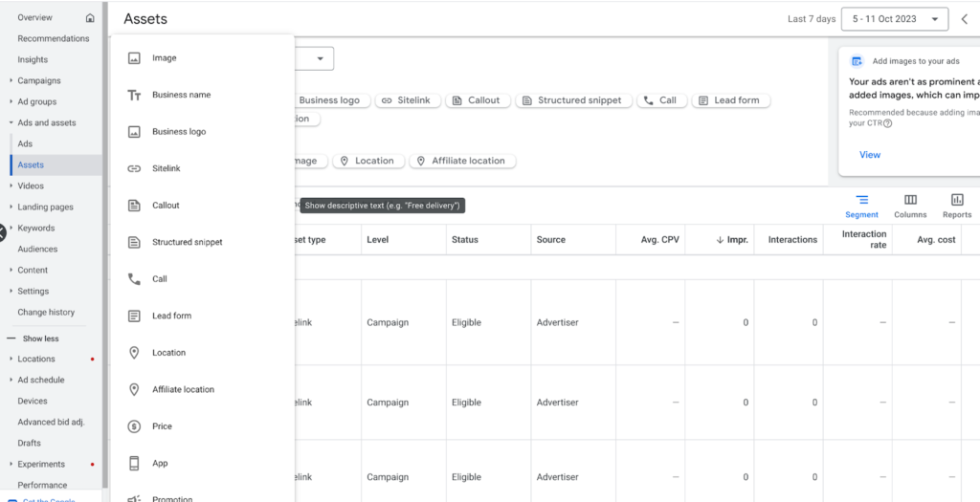Click the Structured snippet icon in the menu

(134, 242)
